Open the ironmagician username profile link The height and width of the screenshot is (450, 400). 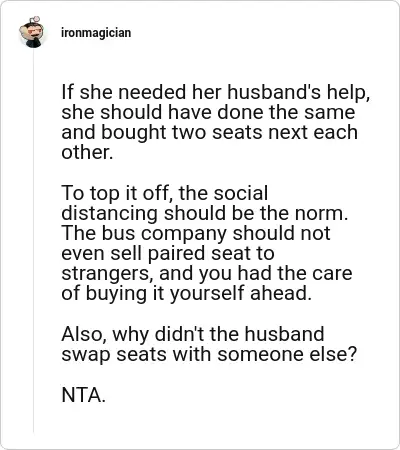click(x=96, y=33)
